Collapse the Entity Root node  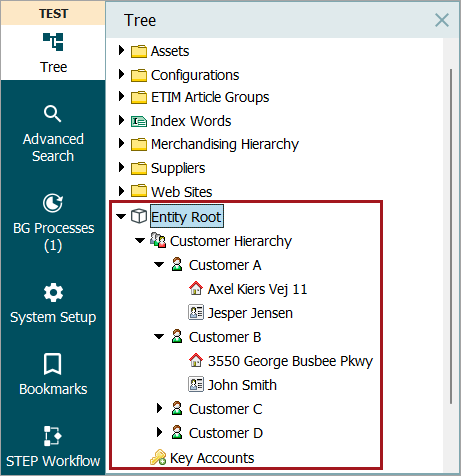[x=121, y=216]
